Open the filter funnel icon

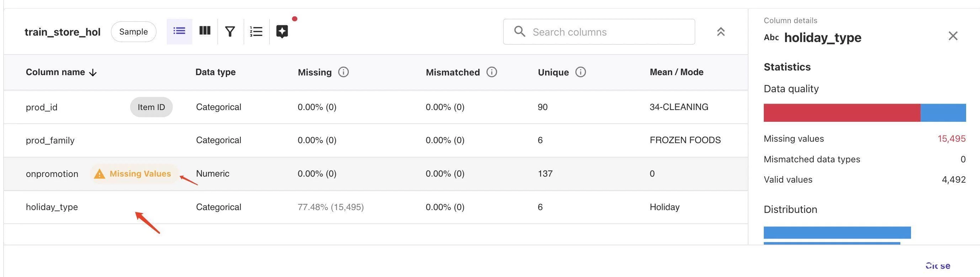click(230, 31)
